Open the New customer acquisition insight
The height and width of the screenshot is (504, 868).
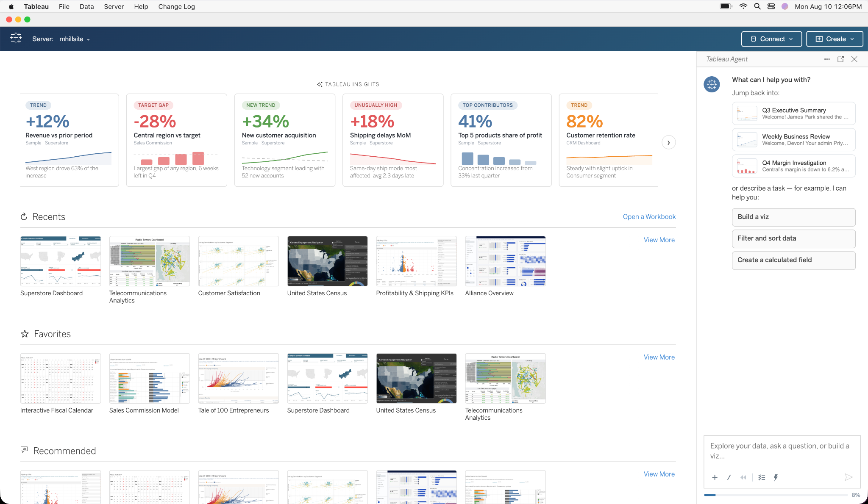click(285, 140)
